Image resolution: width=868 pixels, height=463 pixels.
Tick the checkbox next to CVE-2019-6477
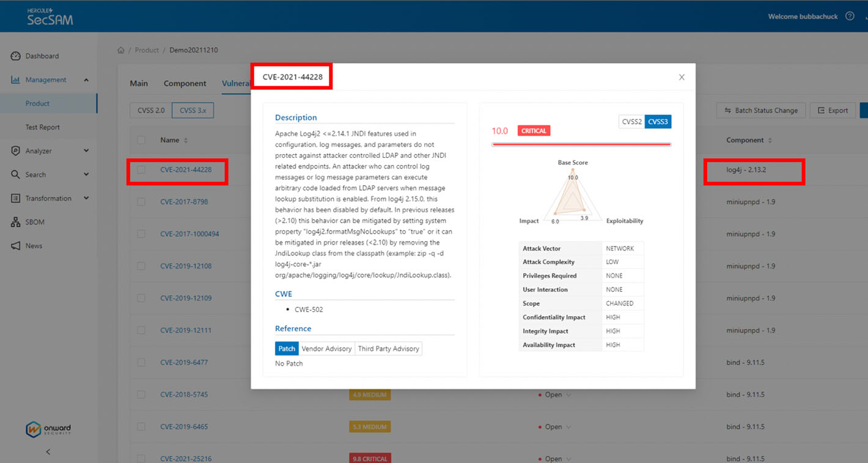141,362
